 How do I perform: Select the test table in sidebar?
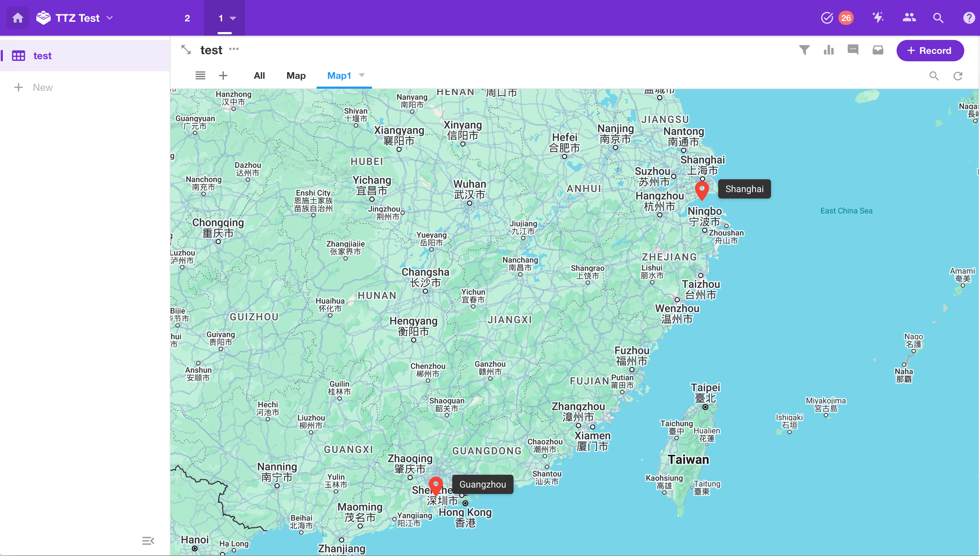coord(85,56)
